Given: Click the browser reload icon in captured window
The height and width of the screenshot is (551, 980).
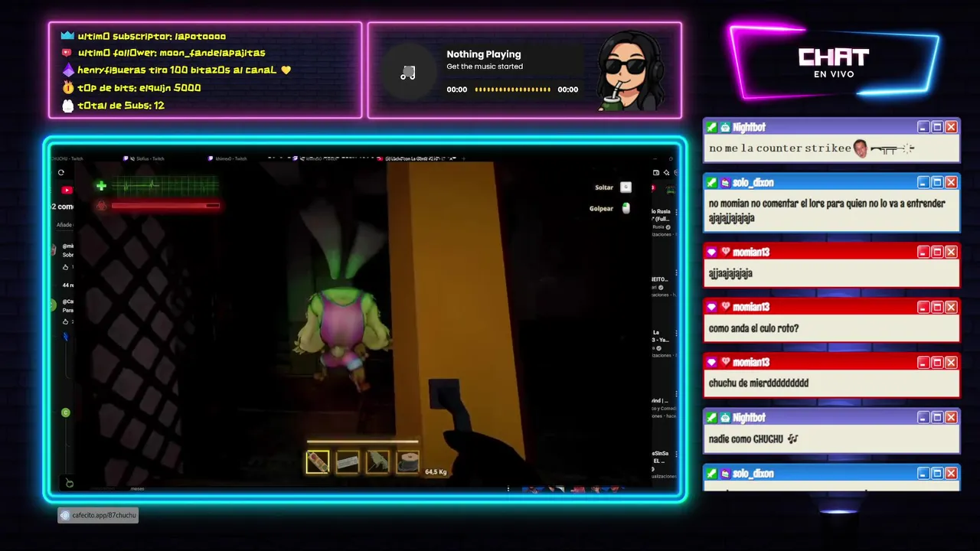Looking at the screenshot, I should click(x=61, y=172).
